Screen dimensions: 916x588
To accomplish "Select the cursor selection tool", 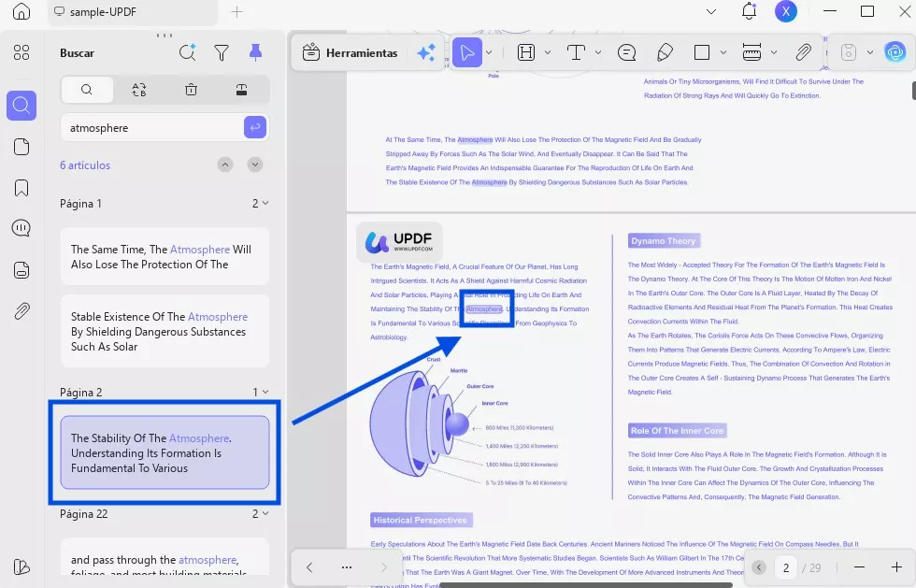I will (466, 52).
